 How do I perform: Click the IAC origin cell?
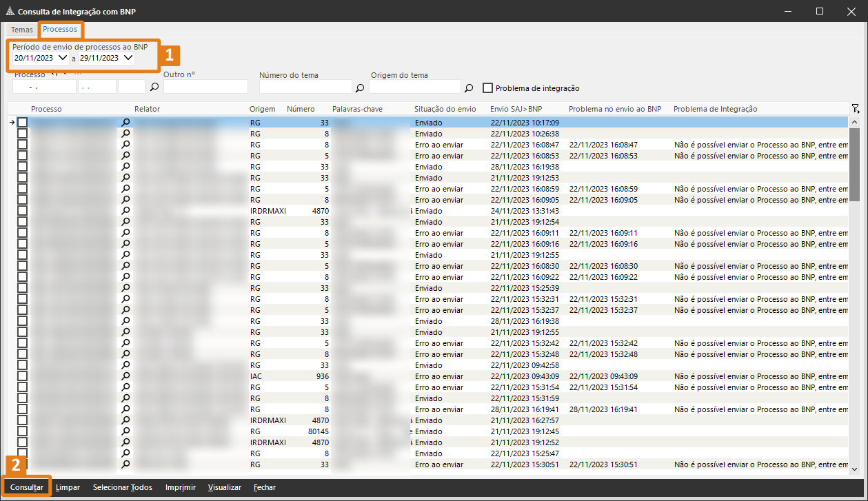(256, 376)
